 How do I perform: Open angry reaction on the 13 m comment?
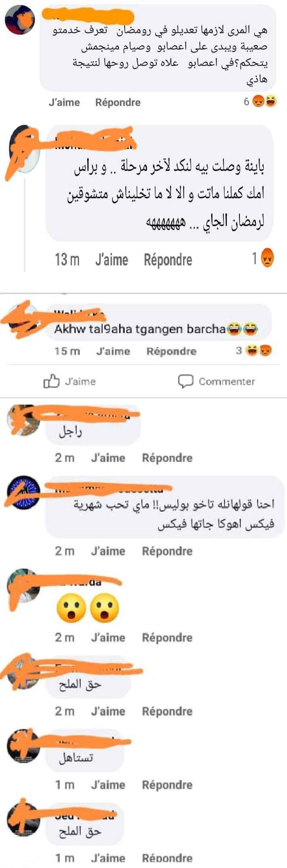(268, 258)
